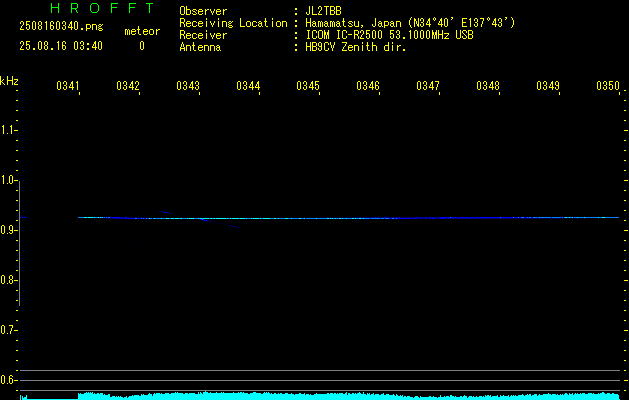
Task: Click the vertical gray frequency range bar
Action: click(19, 243)
